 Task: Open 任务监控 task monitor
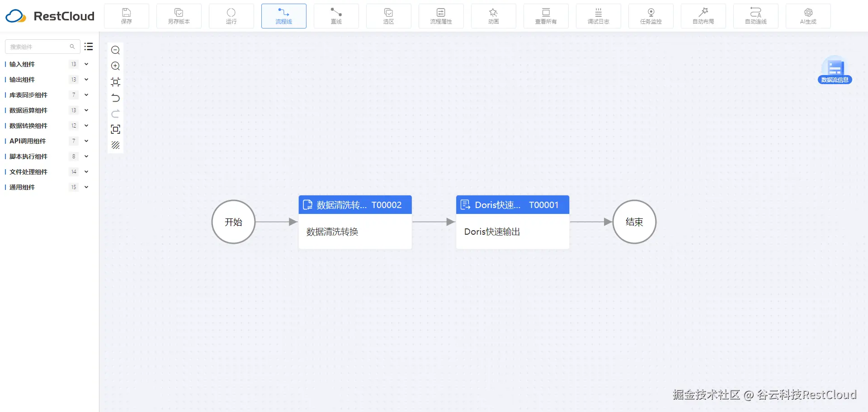651,16
